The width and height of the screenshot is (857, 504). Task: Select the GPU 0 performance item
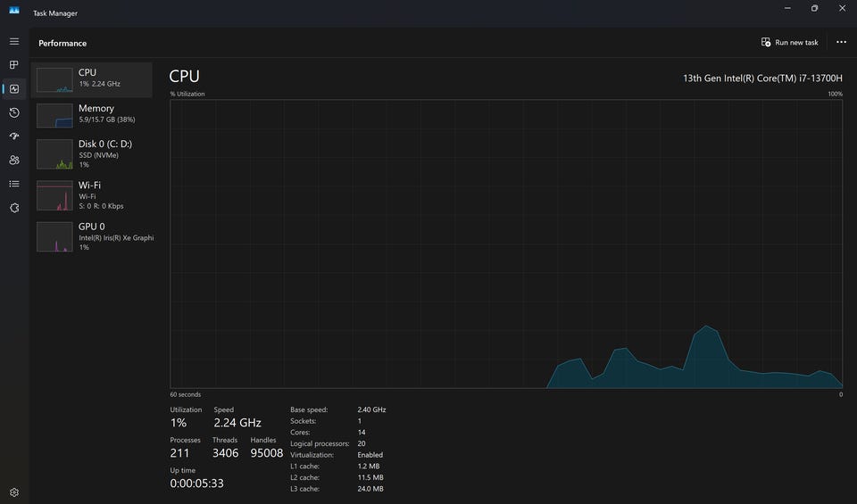coord(91,236)
